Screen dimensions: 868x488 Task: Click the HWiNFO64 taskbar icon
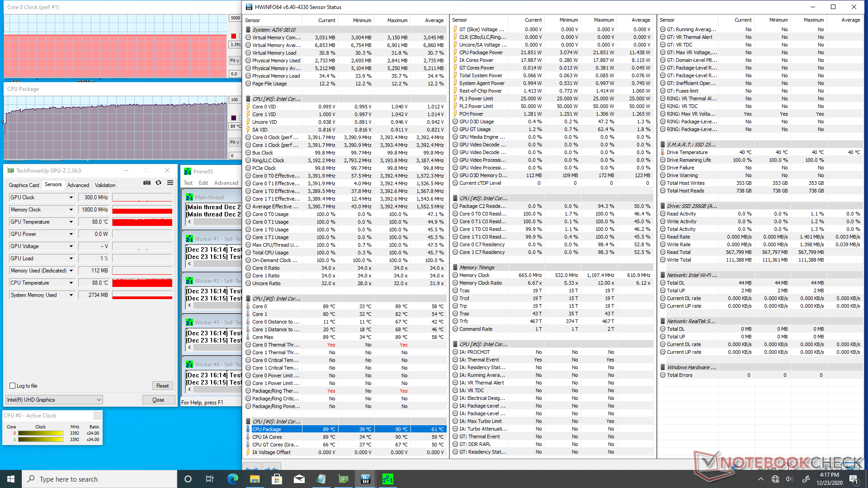pyautogui.click(x=366, y=479)
